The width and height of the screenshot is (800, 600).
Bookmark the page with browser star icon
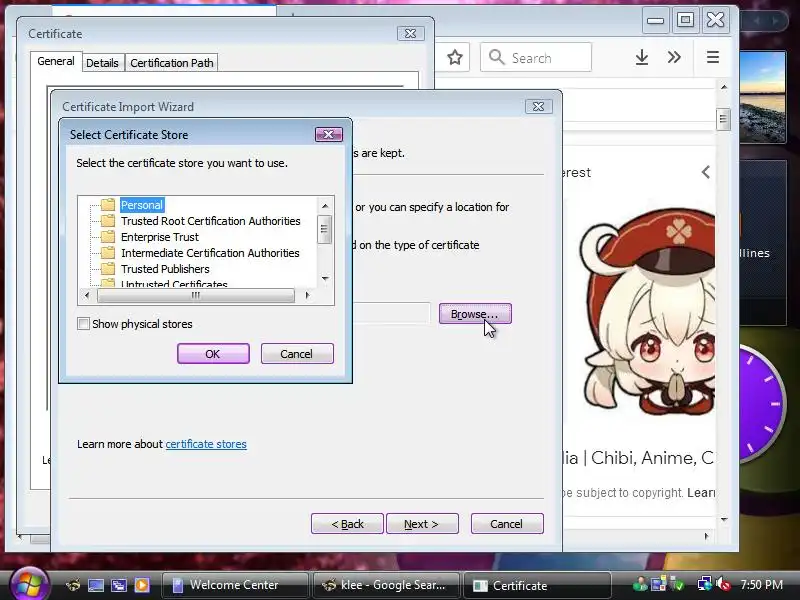coord(455,57)
